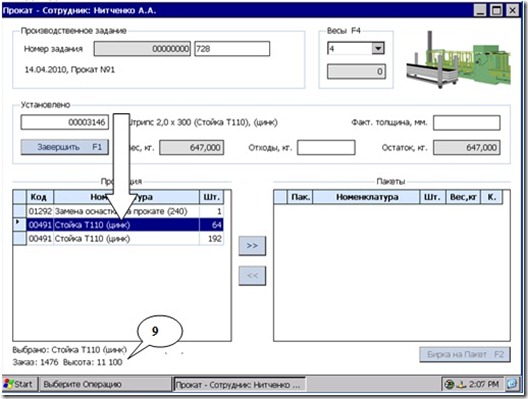
Task: Select Стойка Т110 (цинк) row with 64 pcs
Action: (118, 225)
